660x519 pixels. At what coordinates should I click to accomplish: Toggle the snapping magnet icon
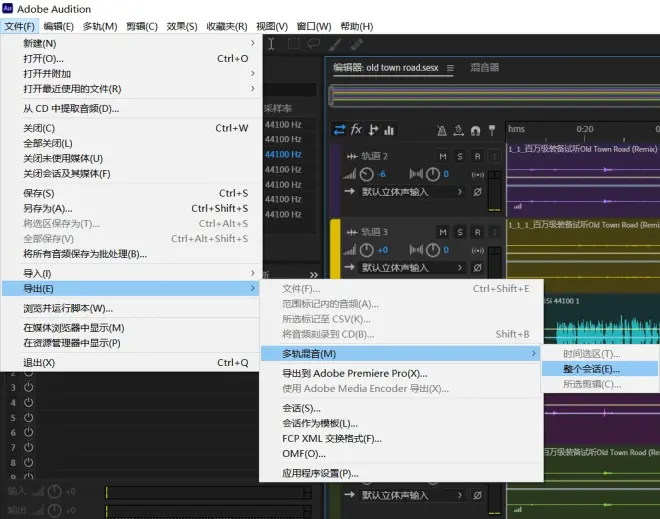click(475, 131)
